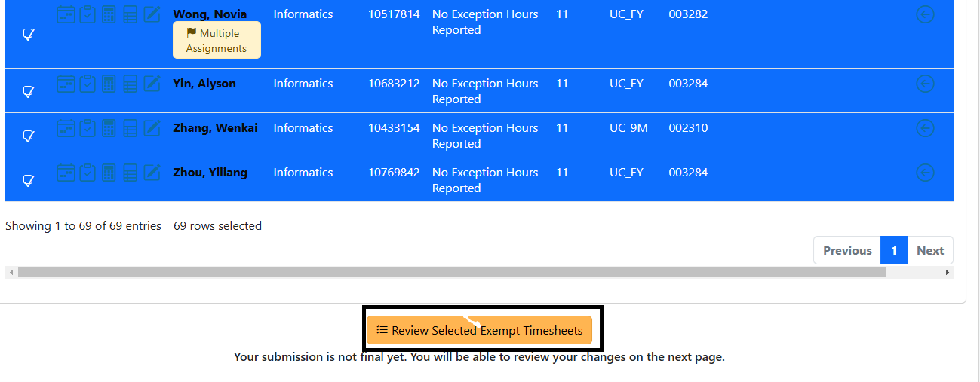This screenshot has width=980, height=382.
Task: Go to the Previous page
Action: (x=846, y=251)
